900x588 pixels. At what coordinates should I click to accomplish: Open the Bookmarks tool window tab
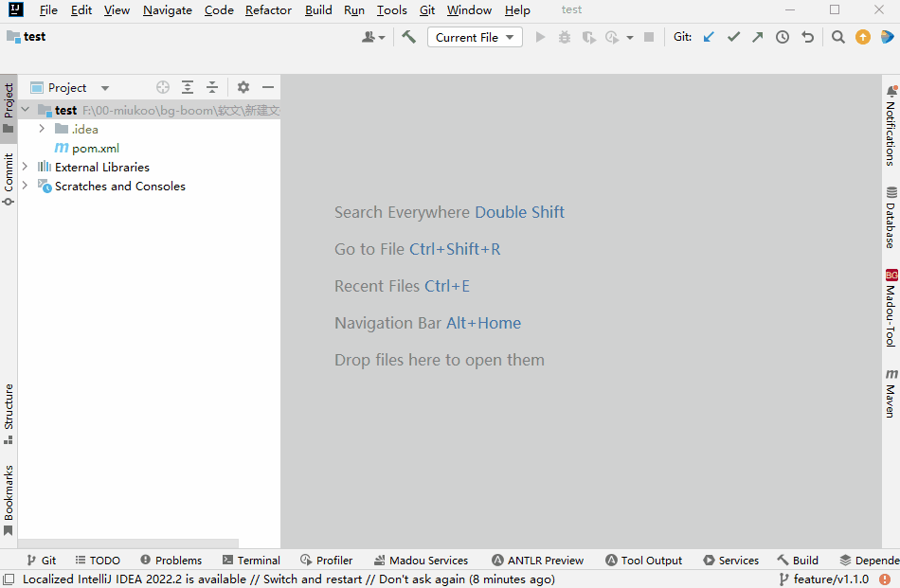click(9, 500)
